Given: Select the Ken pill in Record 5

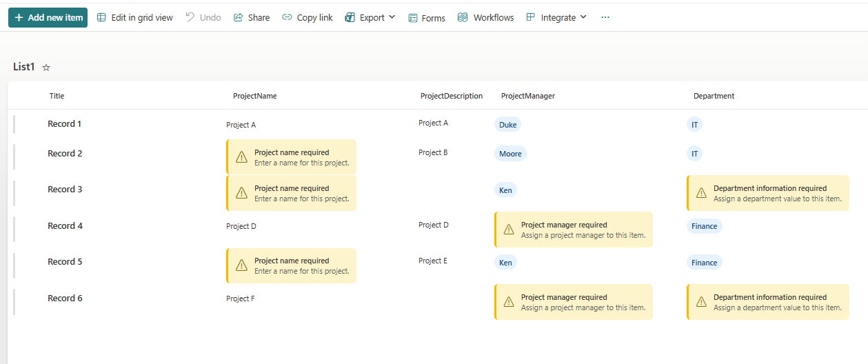Looking at the screenshot, I should click(505, 263).
